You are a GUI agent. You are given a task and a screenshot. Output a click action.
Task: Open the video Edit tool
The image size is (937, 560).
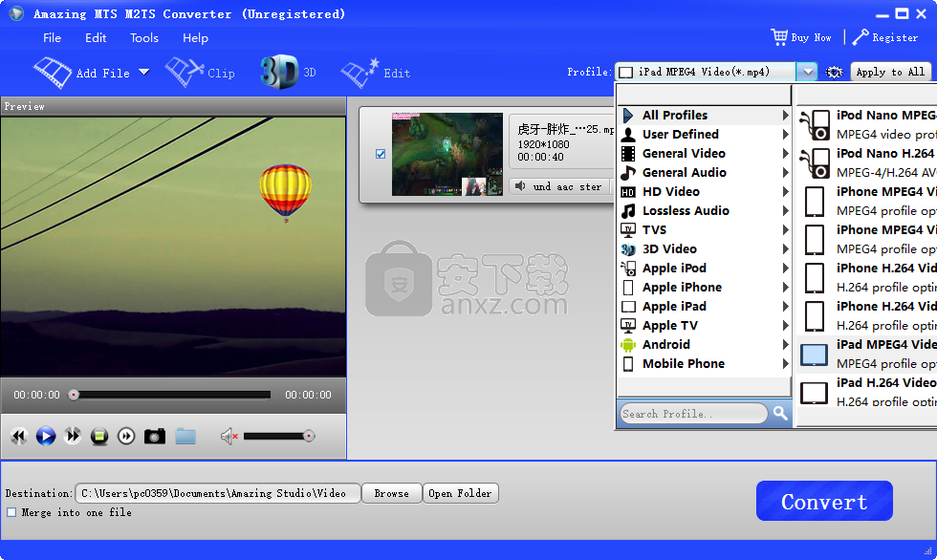pos(377,71)
